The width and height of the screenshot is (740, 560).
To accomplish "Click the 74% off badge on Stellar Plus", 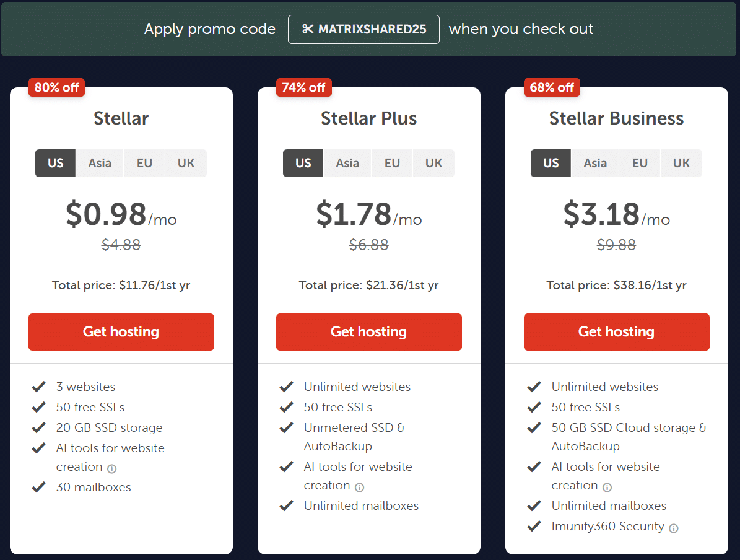I will tap(304, 87).
